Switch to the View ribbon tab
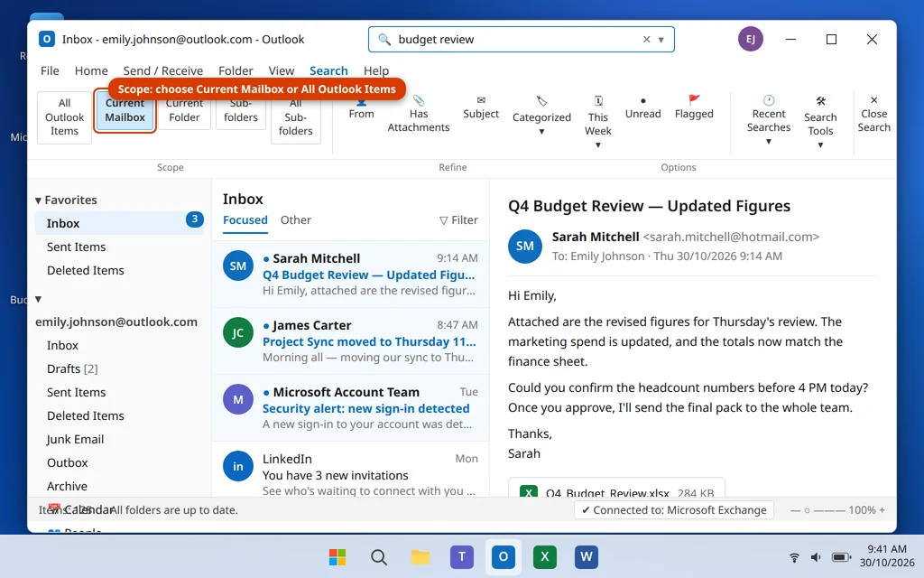 [282, 70]
